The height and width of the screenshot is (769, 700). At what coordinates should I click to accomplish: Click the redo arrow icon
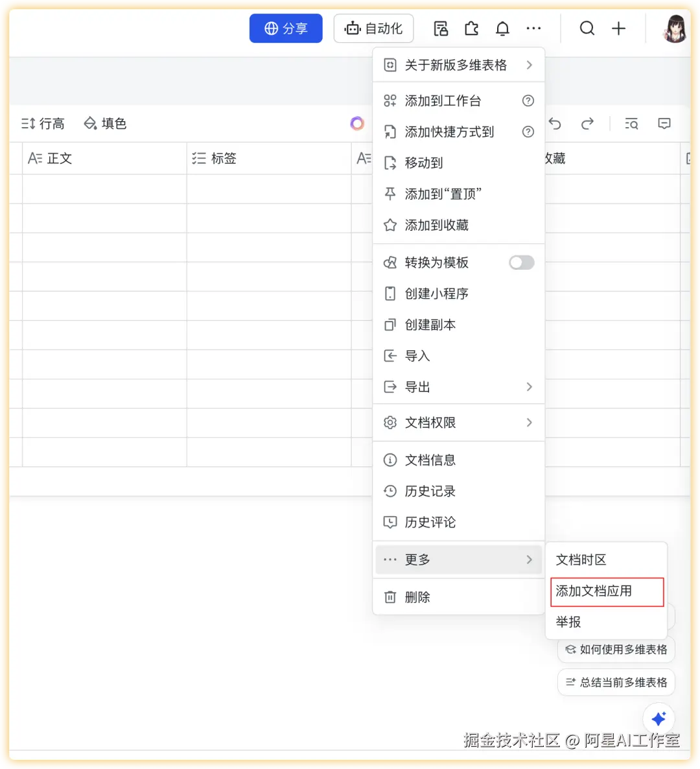click(x=587, y=124)
